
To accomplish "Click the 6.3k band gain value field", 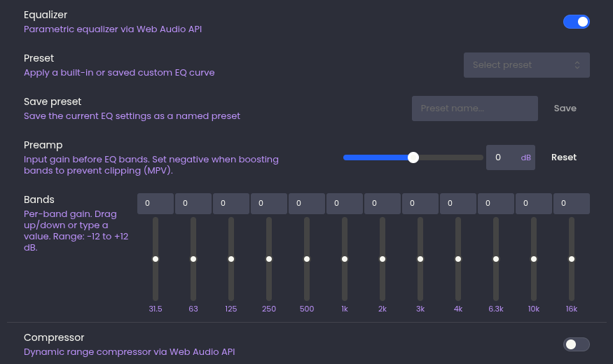I will (x=496, y=204).
